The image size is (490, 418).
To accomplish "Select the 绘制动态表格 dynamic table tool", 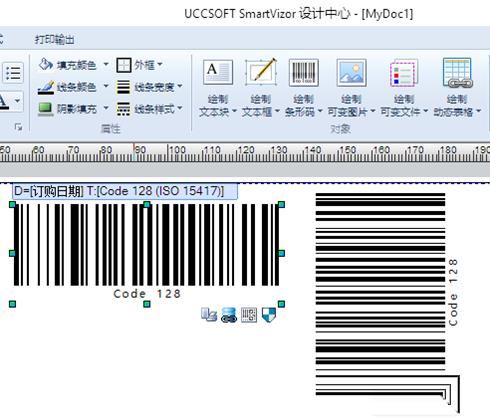I will tap(457, 88).
